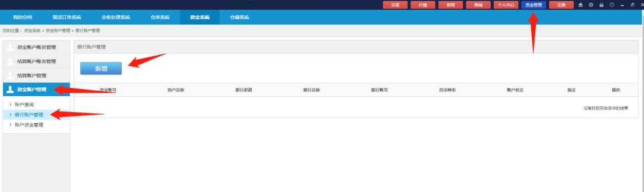Image resolution: width=644 pixels, height=192 pixels.
Task: Select the 银行账户管理 submenu item
Action: tap(37, 114)
